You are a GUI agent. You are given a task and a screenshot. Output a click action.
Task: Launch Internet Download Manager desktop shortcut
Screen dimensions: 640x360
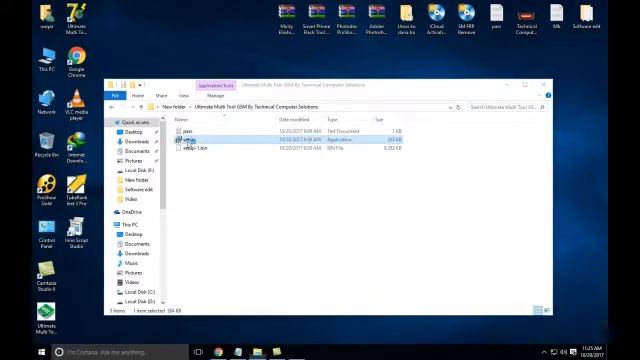coord(76,148)
